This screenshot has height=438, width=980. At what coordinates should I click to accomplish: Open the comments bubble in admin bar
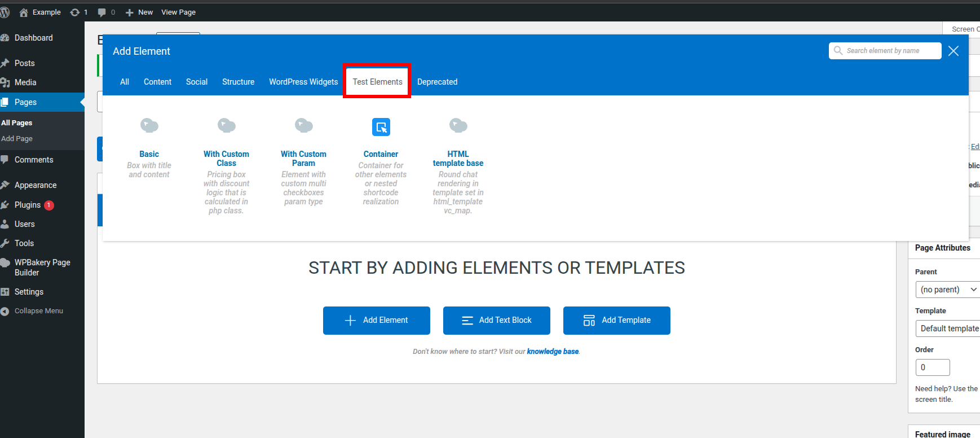101,12
